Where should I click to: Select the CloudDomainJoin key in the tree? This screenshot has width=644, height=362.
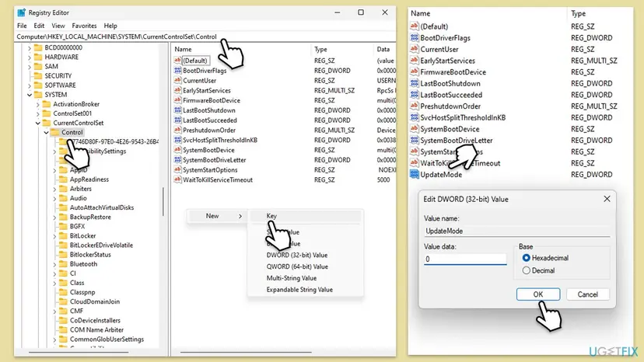click(x=95, y=301)
